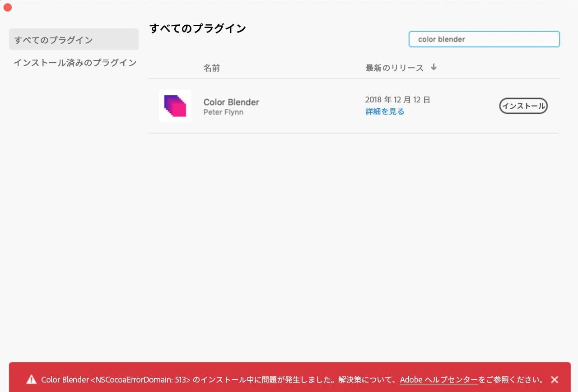
Task: Click the red window close button
Action: (7, 7)
